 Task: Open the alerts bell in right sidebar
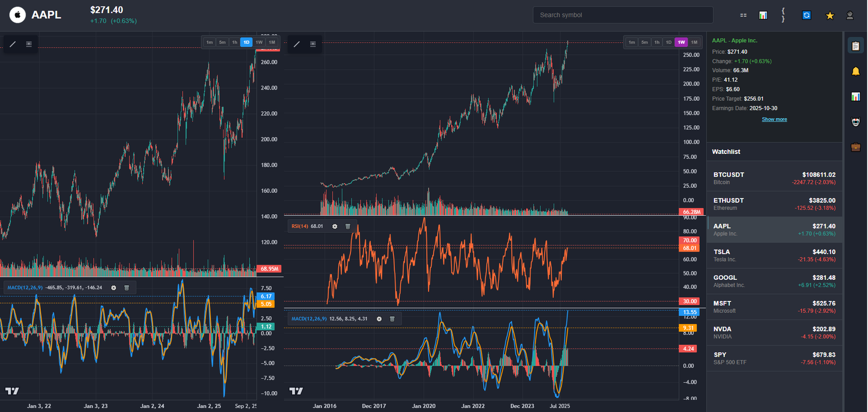pos(856,72)
